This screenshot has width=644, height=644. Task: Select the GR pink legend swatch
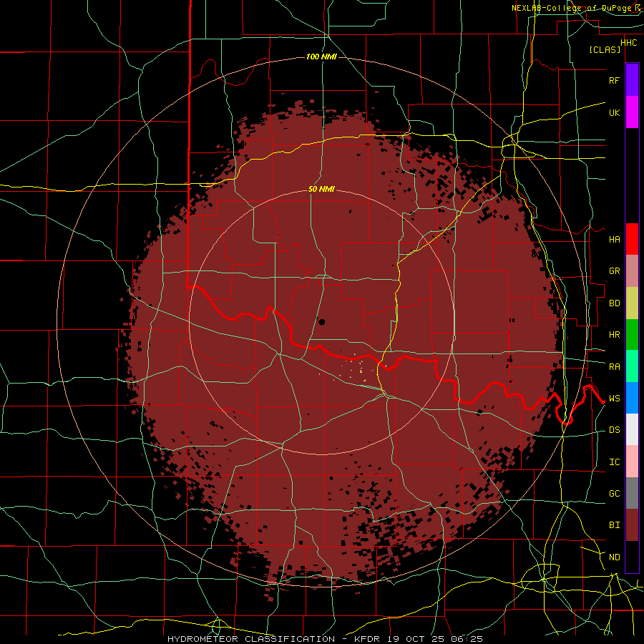pyautogui.click(x=632, y=271)
